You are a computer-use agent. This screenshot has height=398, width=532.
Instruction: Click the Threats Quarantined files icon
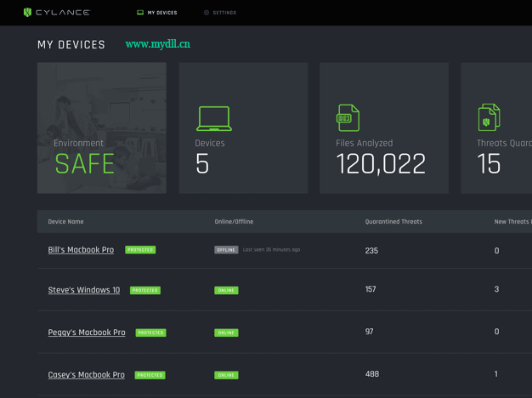[x=489, y=117]
